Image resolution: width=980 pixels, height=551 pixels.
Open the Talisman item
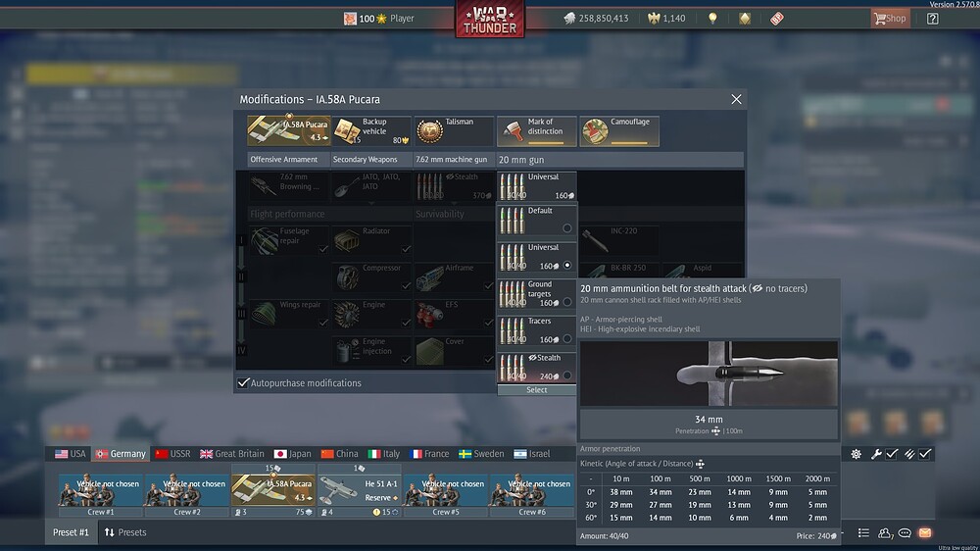pyautogui.click(x=454, y=130)
